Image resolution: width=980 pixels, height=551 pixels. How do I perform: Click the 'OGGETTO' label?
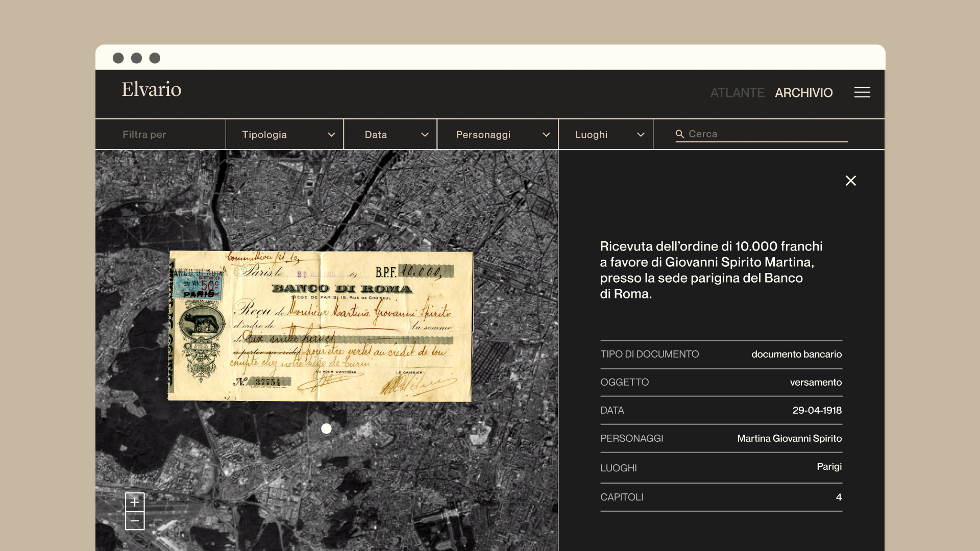[x=624, y=382]
